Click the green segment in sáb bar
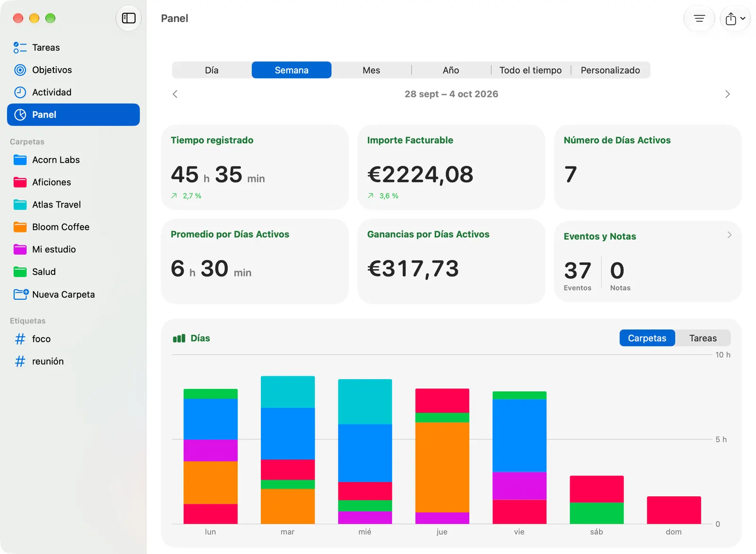 pyautogui.click(x=597, y=513)
